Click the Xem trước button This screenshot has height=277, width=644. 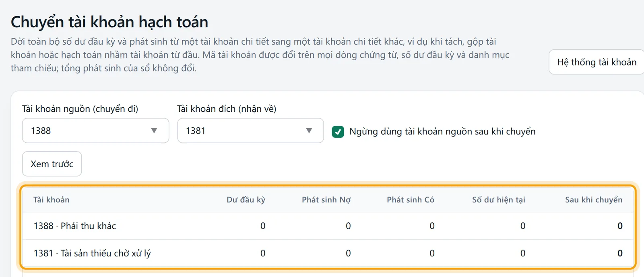coord(52,164)
